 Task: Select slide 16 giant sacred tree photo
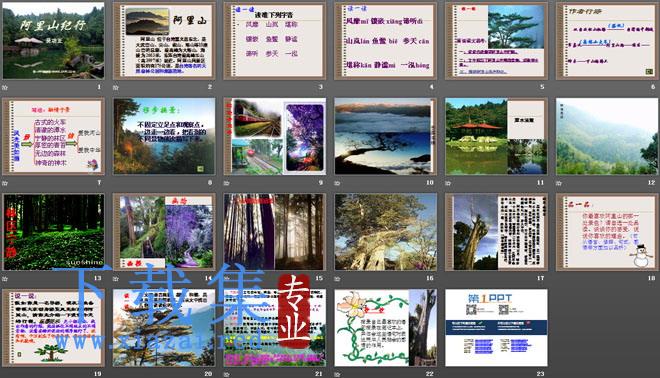pyautogui.click(x=386, y=232)
